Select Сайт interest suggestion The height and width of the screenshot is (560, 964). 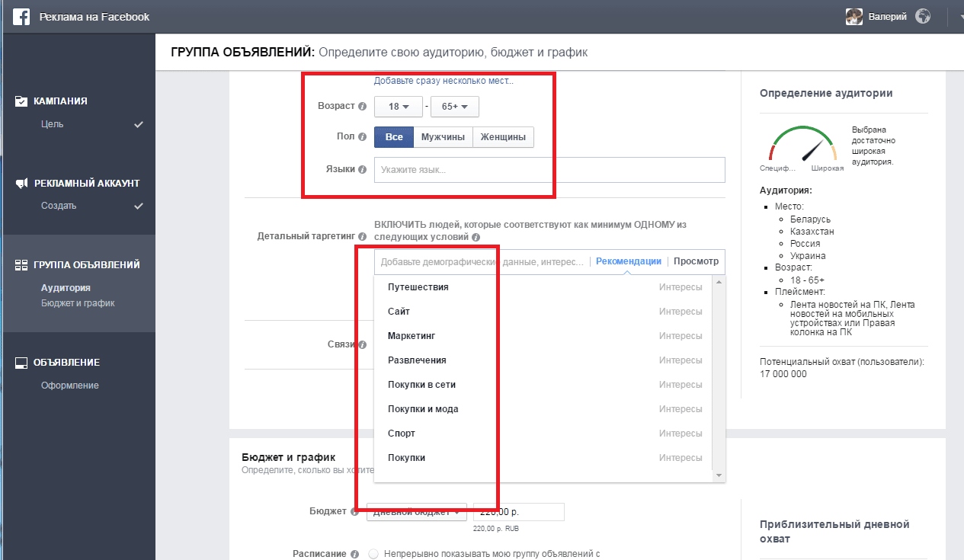coord(543,312)
